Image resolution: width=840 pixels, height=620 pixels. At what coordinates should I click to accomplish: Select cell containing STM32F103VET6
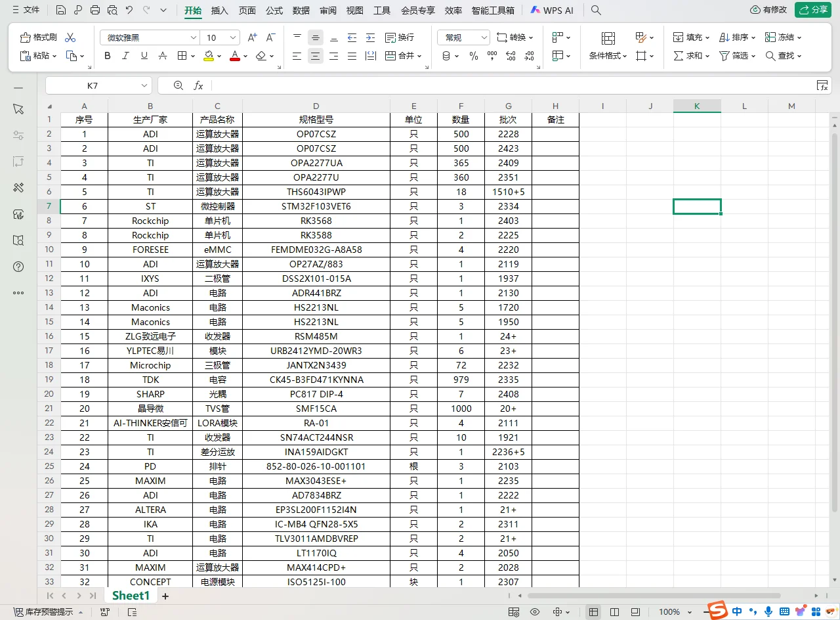[316, 206]
